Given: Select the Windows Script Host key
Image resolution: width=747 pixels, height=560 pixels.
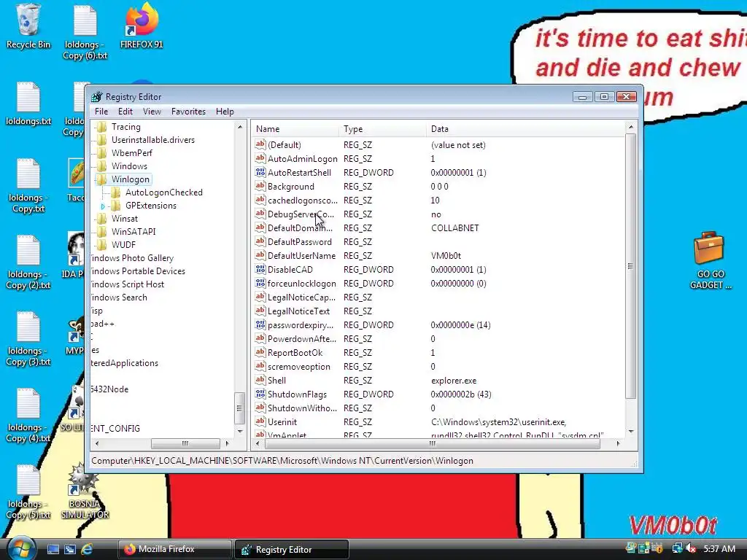Looking at the screenshot, I should tap(127, 284).
